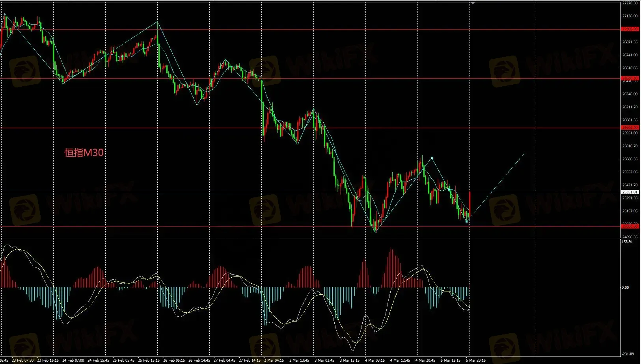Image resolution: width=641 pixels, height=364 pixels.
Task: Click the 26871.35 price scale value
Action: click(630, 42)
